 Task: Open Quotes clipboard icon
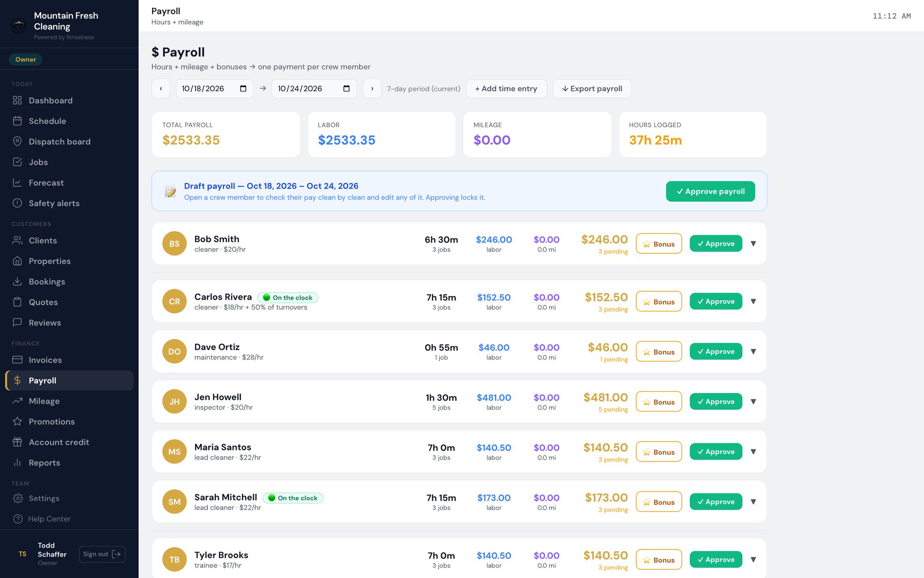[18, 302]
